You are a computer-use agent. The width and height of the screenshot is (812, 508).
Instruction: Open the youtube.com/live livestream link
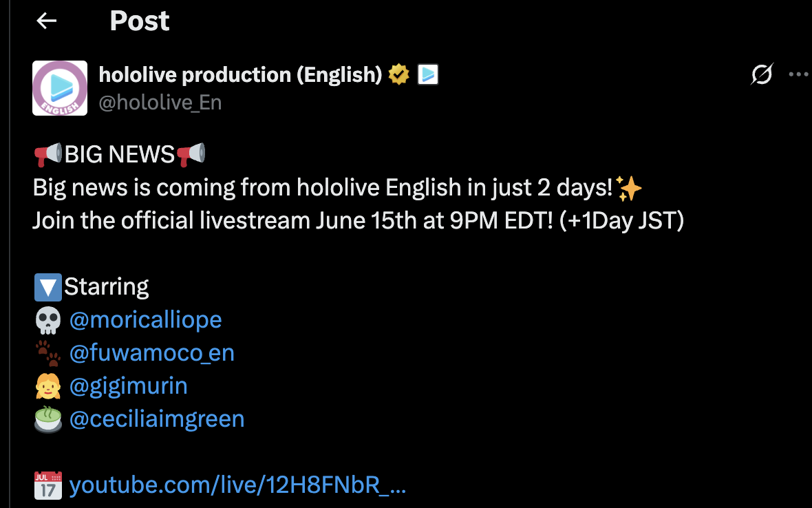coord(237,485)
